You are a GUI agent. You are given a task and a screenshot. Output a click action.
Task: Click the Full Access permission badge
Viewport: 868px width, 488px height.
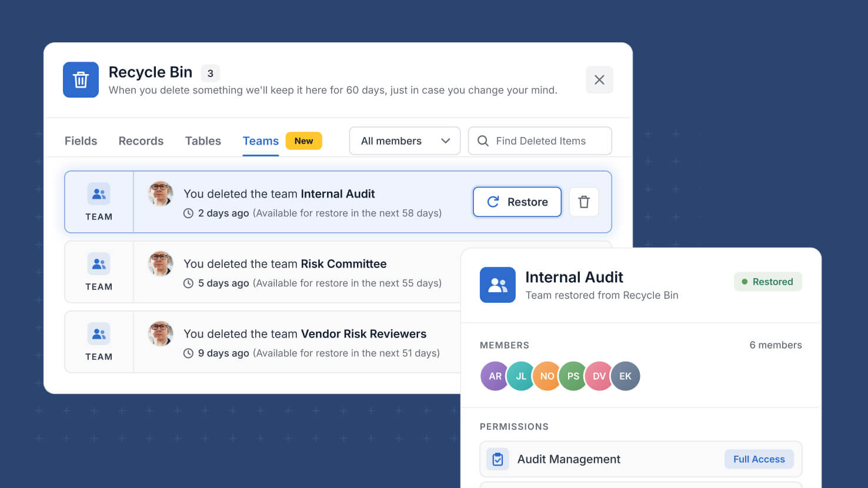point(759,459)
